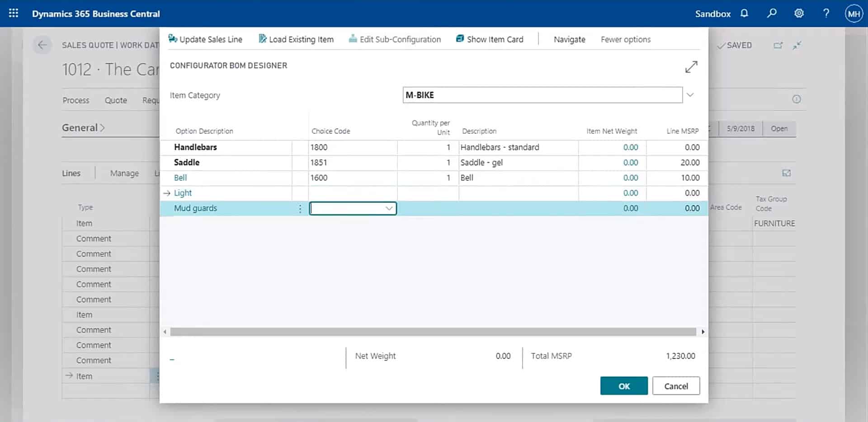Viewport: 868px width, 422px height.
Task: Click the Item Category M-BIKE field
Action: pos(542,95)
